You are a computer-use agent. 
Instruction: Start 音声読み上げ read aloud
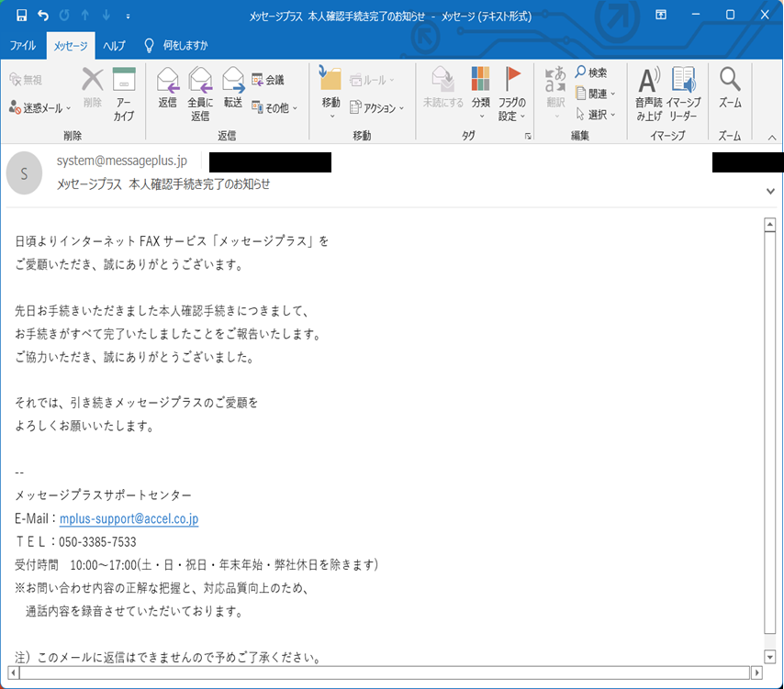point(648,94)
